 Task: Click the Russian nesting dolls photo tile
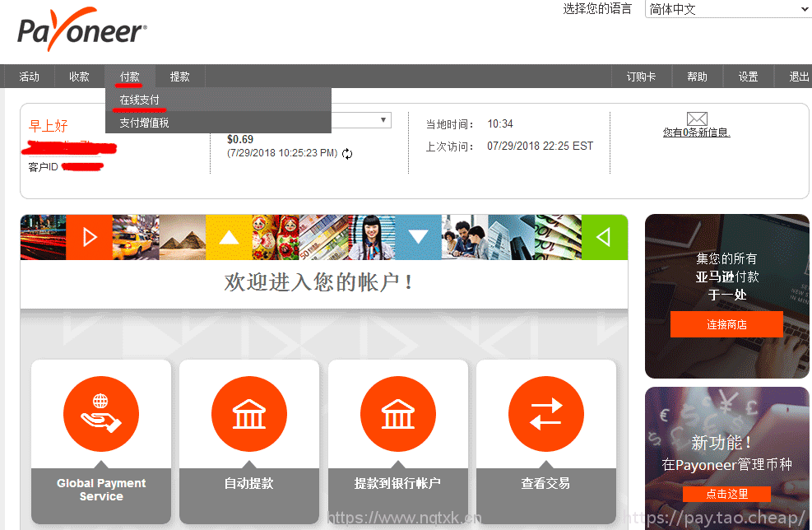click(x=276, y=237)
